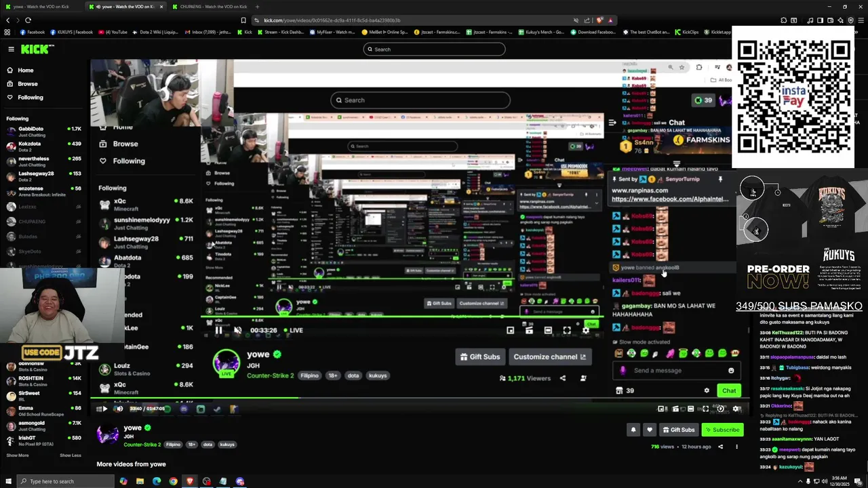
Task: Open Google Chrome from the taskbar
Action: [174, 481]
